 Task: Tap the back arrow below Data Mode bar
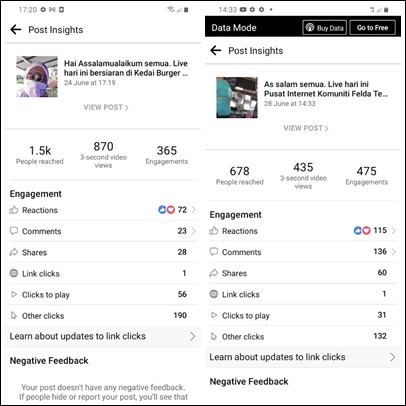[x=216, y=50]
